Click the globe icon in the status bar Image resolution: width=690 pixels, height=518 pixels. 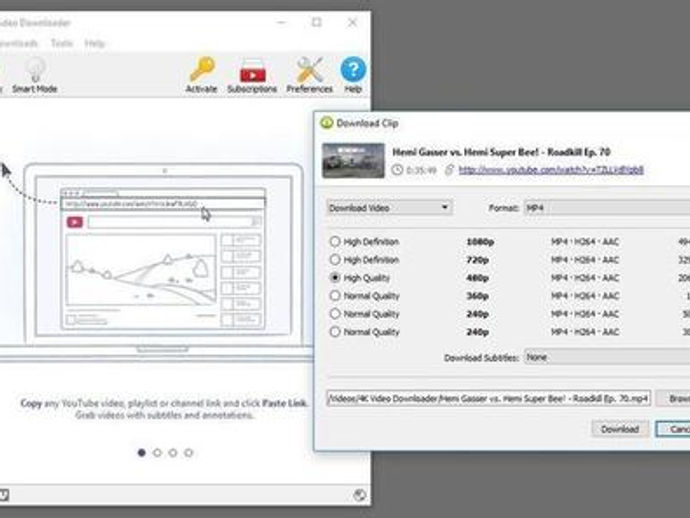point(360,495)
